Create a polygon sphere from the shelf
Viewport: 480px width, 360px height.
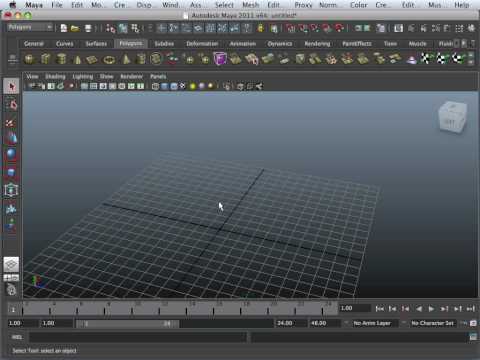[x=29, y=59]
